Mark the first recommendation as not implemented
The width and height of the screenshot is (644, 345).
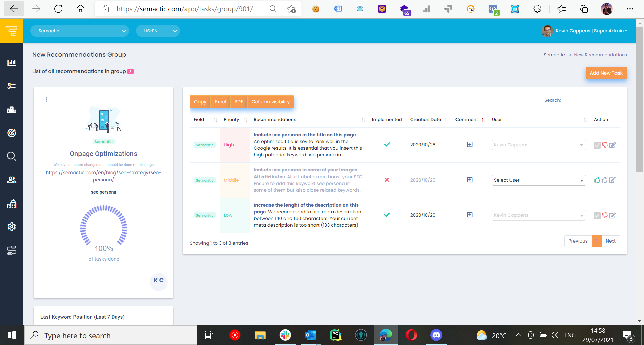(605, 145)
